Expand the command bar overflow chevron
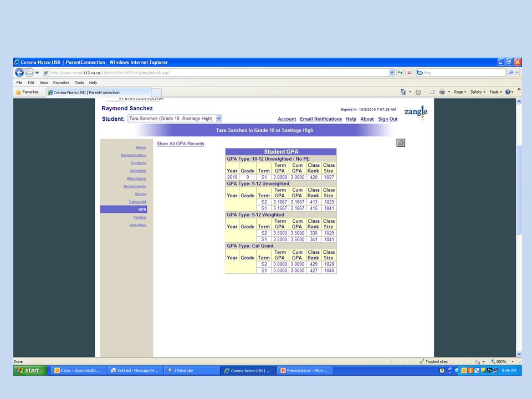 click(519, 90)
